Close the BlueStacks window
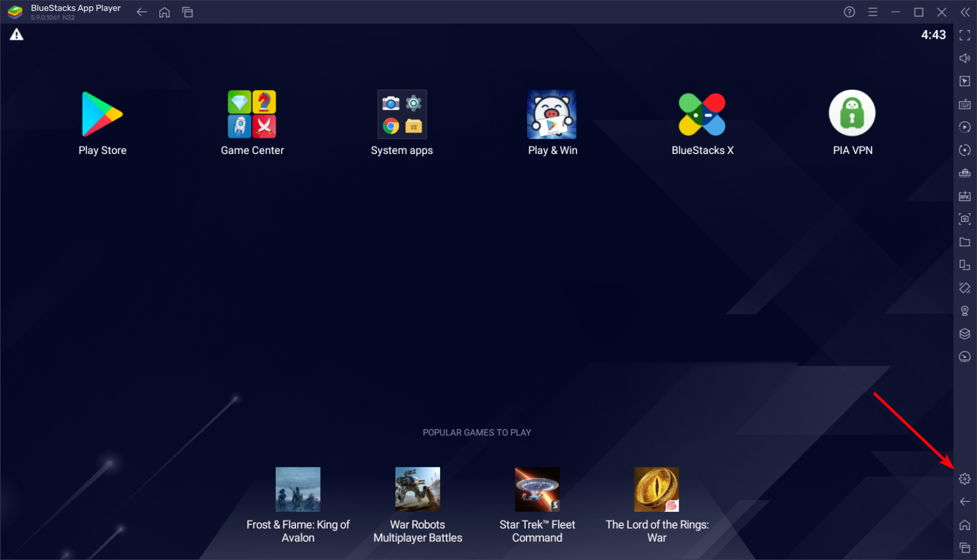The width and height of the screenshot is (977, 560). tap(942, 12)
